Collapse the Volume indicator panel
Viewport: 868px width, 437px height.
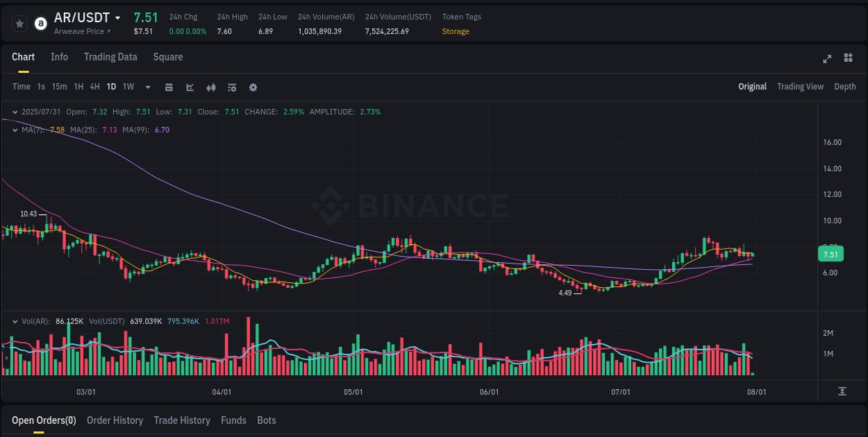15,321
